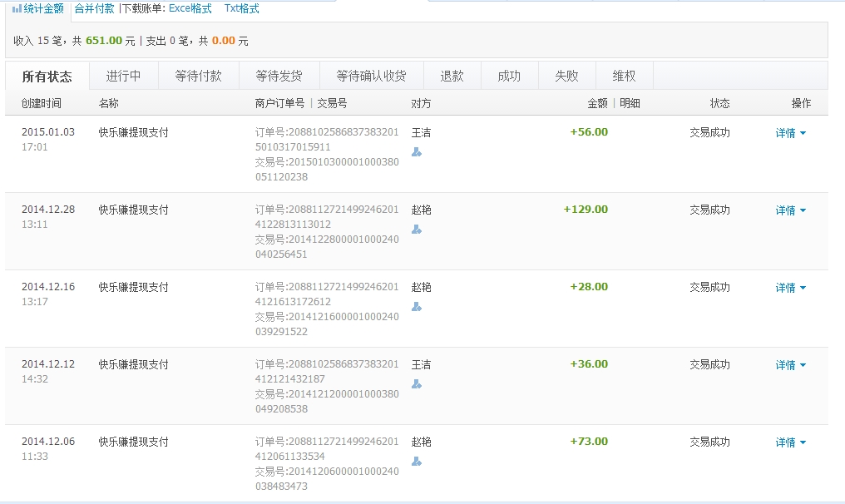The image size is (845, 504).
Task: Open 详情 dropdown for the +73.00 transaction
Action: 790,442
